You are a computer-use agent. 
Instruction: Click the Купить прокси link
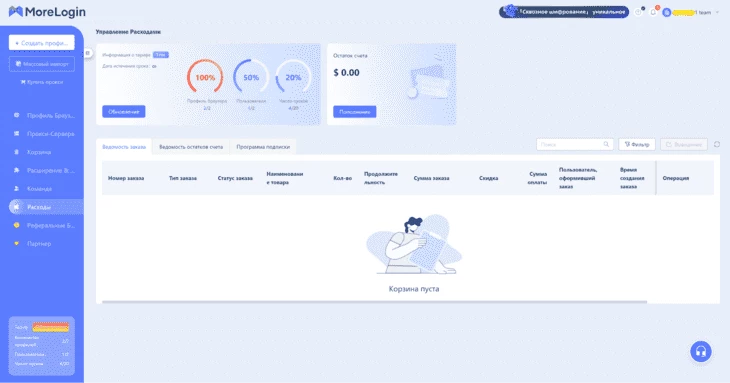click(41, 82)
